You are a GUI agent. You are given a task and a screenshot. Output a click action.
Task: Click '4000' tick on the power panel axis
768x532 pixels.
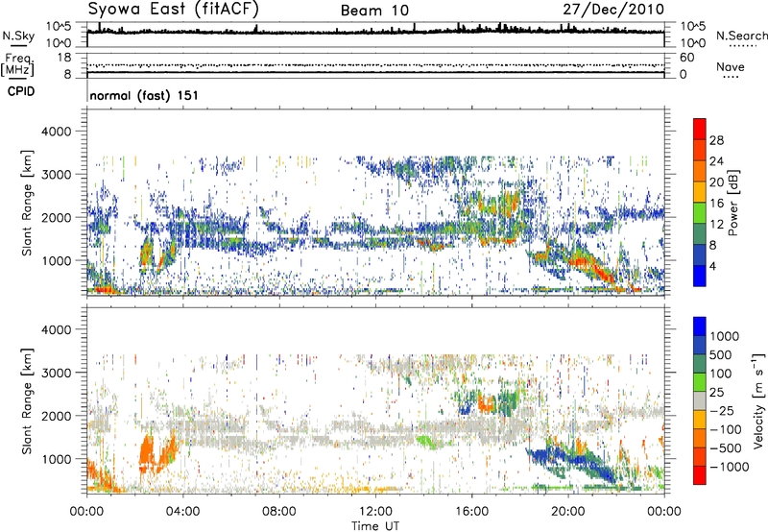coord(59,132)
